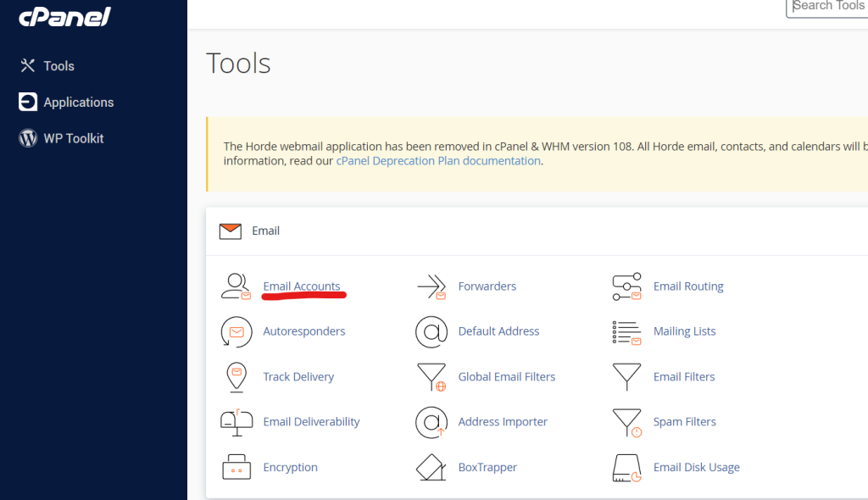Screen dimensions: 868x500
Task: Click the Track Delivery pin icon
Action: point(236,377)
